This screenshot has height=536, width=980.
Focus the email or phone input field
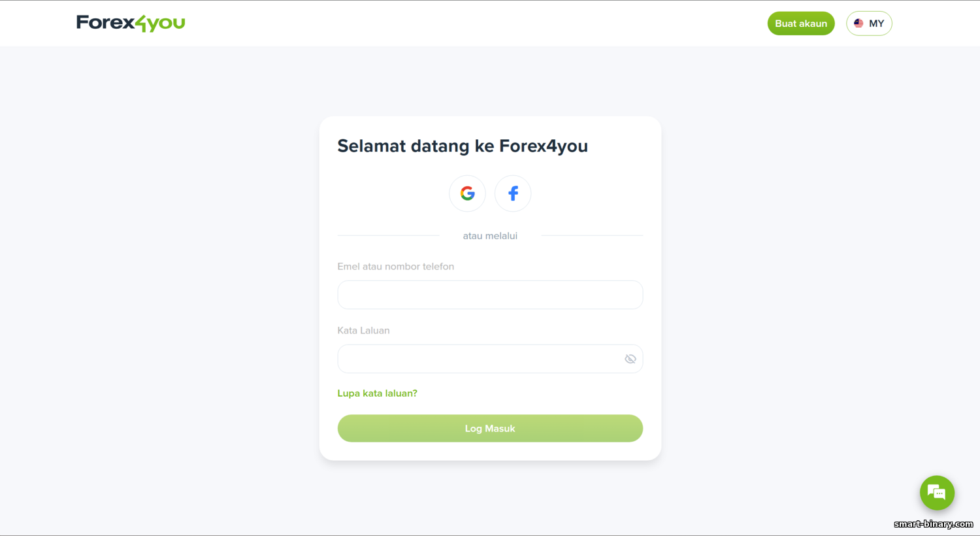(490, 295)
